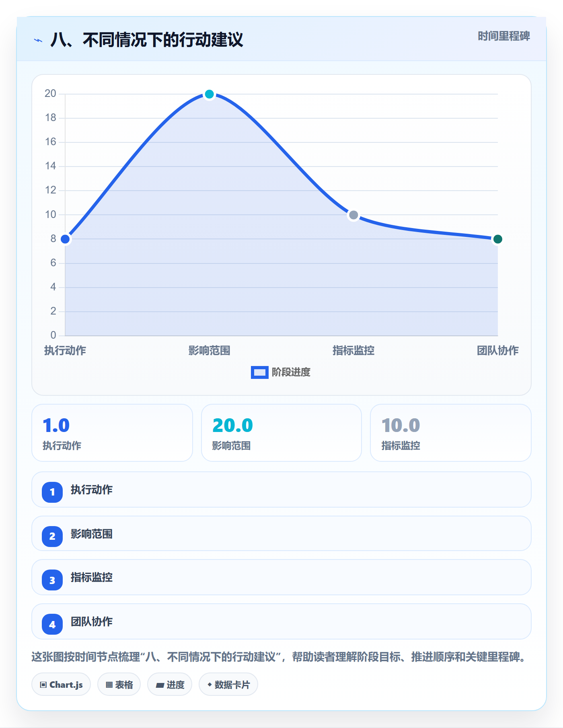Select the 进度 tag
Screen dimensions: 563x728
(x=170, y=684)
